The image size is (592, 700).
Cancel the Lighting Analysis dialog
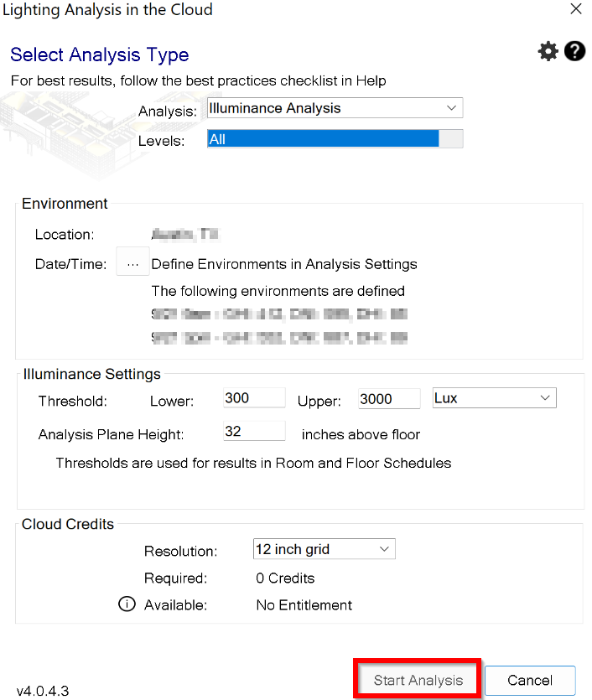coord(530,680)
